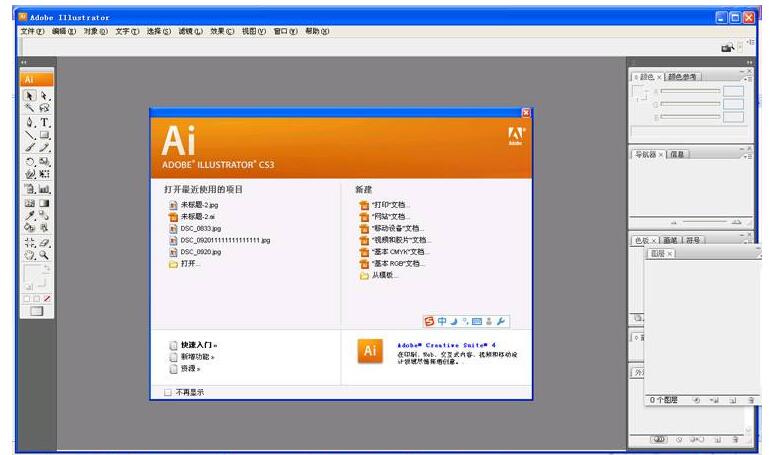Open the 对象 menu

tap(95, 31)
